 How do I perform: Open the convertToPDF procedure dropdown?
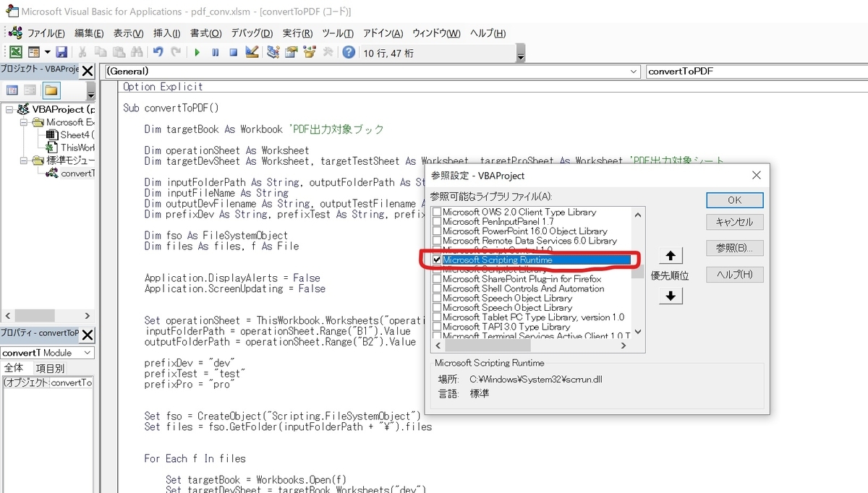[756, 72]
